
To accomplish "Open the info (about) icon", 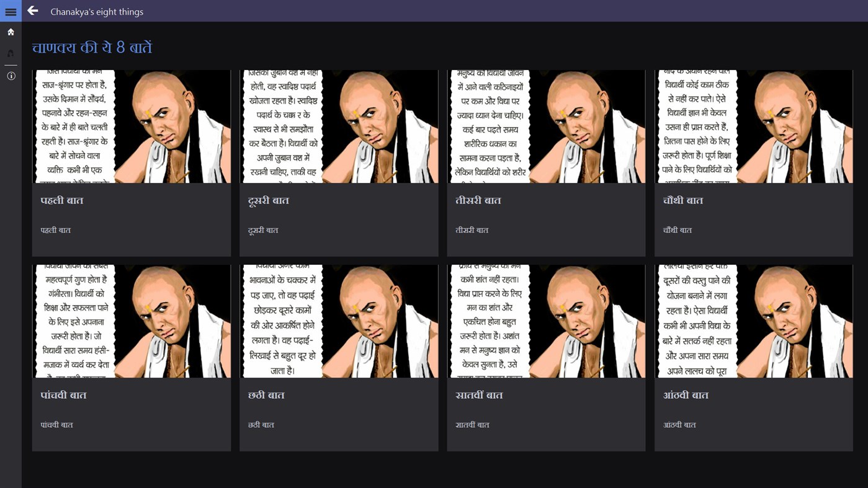I will coord(10,75).
